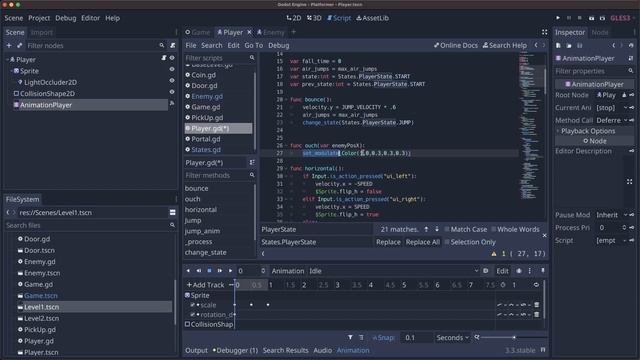Enable the Match Case option
This screenshot has width=640, height=360.
pos(465,229)
